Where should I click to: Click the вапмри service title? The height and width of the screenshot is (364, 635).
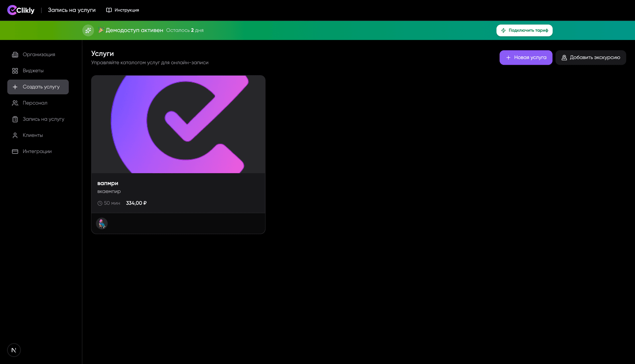point(107,183)
